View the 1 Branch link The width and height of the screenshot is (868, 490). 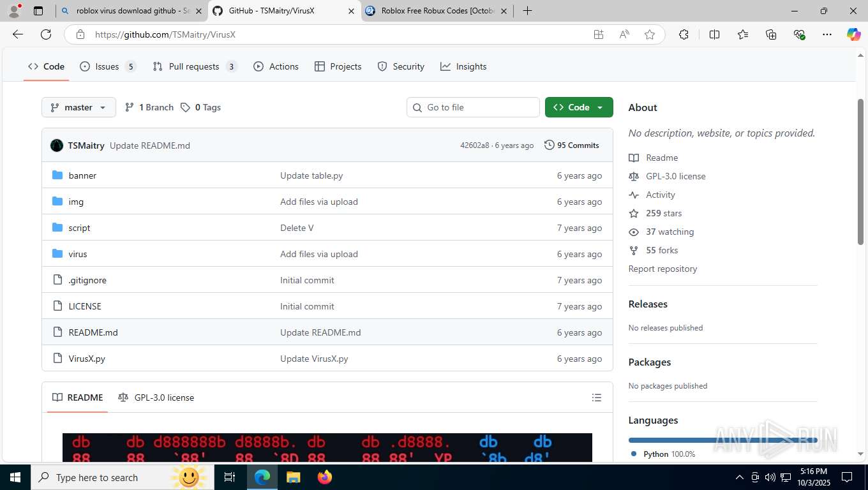click(x=149, y=107)
